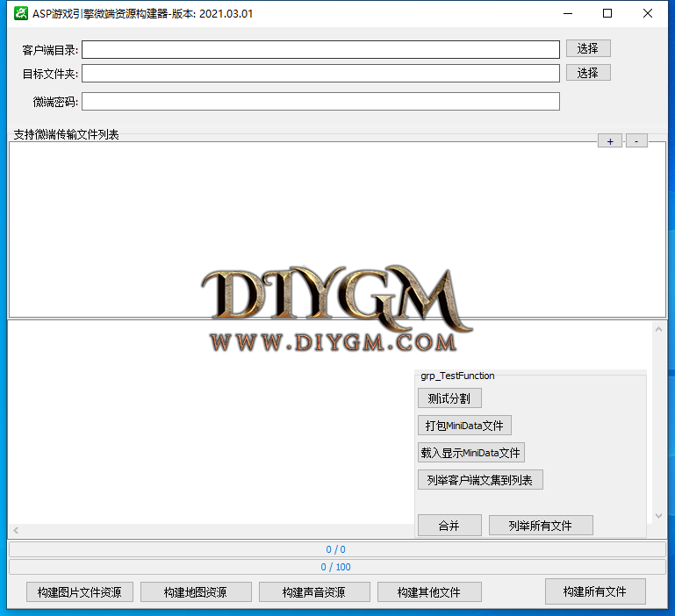Click 列举客户端文集到列表 button

[480, 479]
